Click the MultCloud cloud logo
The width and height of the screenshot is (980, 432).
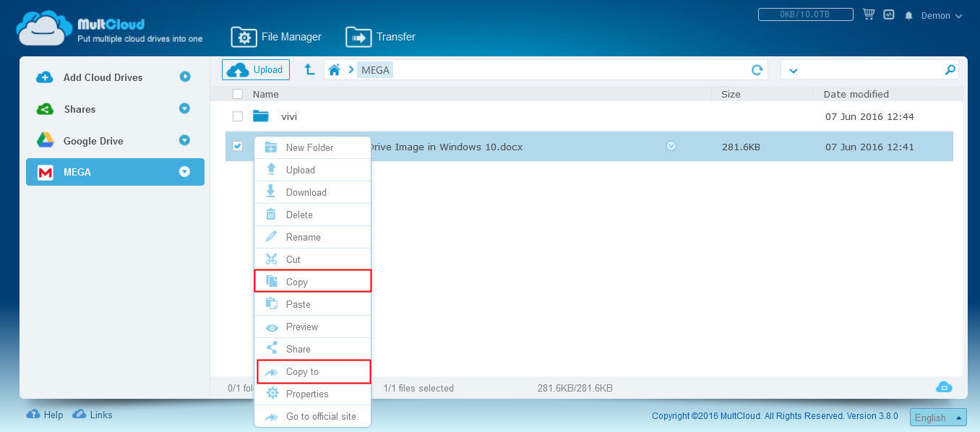[45, 28]
